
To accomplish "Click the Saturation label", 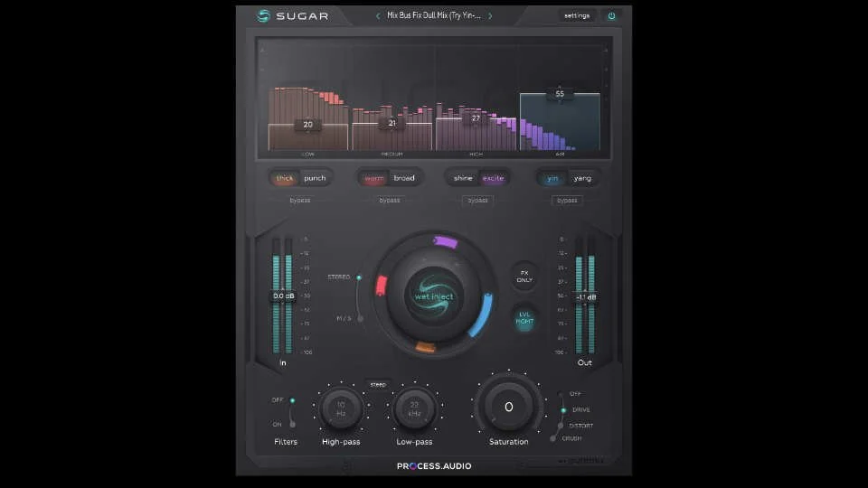I will (509, 442).
